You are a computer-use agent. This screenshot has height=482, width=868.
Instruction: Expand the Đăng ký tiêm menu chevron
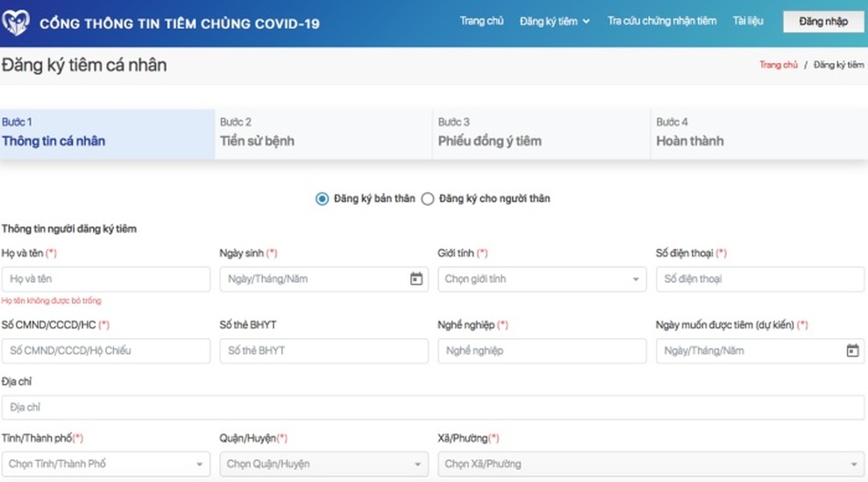586,22
